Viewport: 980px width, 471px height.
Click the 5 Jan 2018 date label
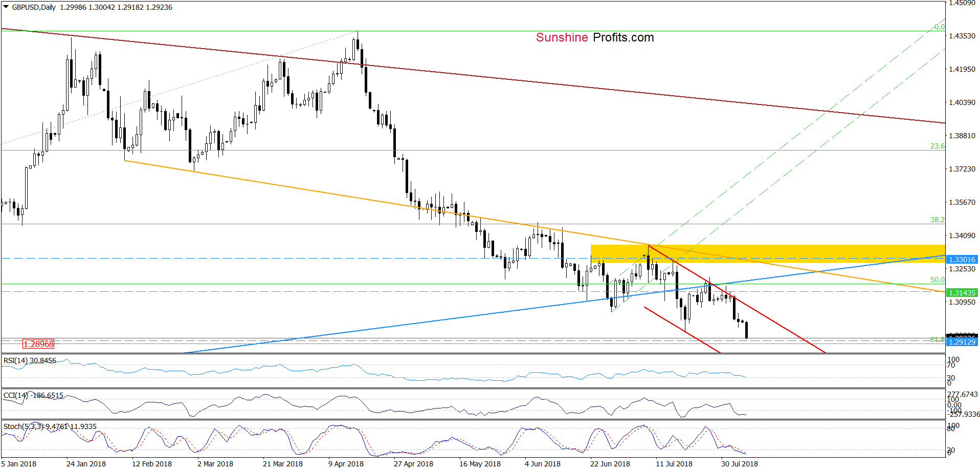19,464
